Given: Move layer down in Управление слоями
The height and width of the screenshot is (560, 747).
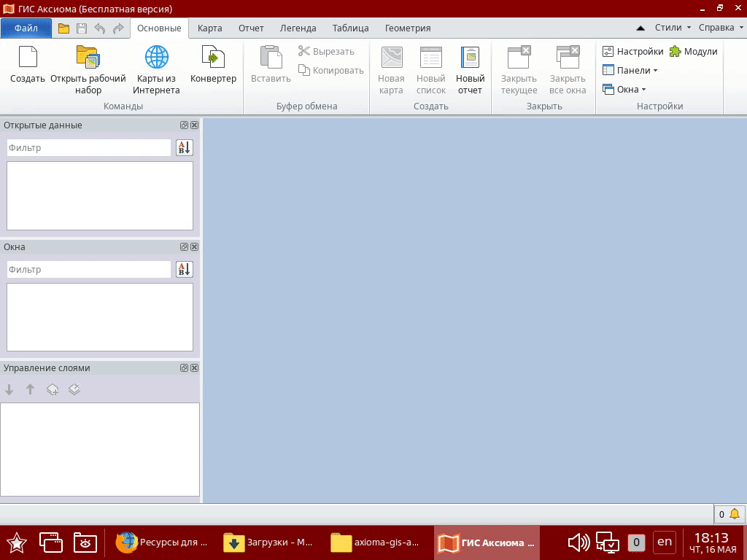Looking at the screenshot, I should click(x=9, y=389).
